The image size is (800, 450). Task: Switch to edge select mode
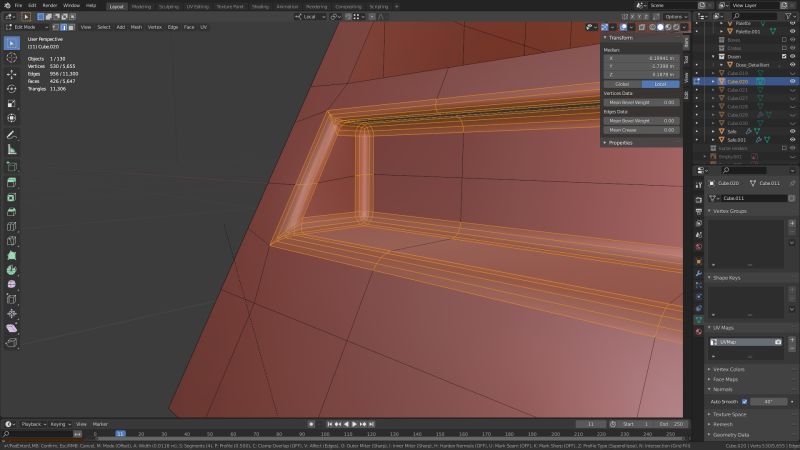pos(63,27)
